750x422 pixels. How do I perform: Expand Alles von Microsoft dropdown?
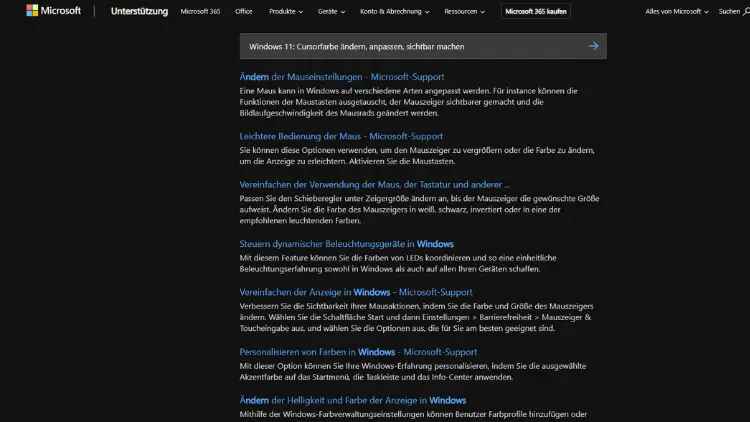(x=677, y=11)
